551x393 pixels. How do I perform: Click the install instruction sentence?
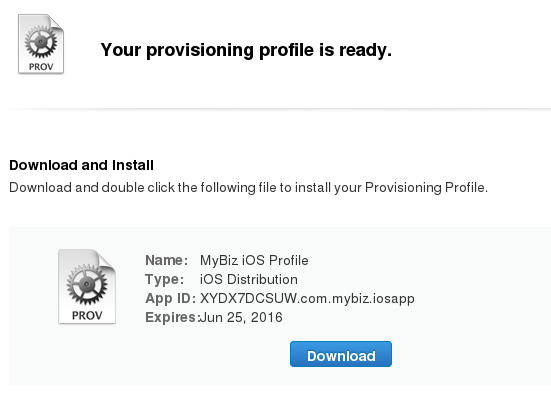[248, 188]
